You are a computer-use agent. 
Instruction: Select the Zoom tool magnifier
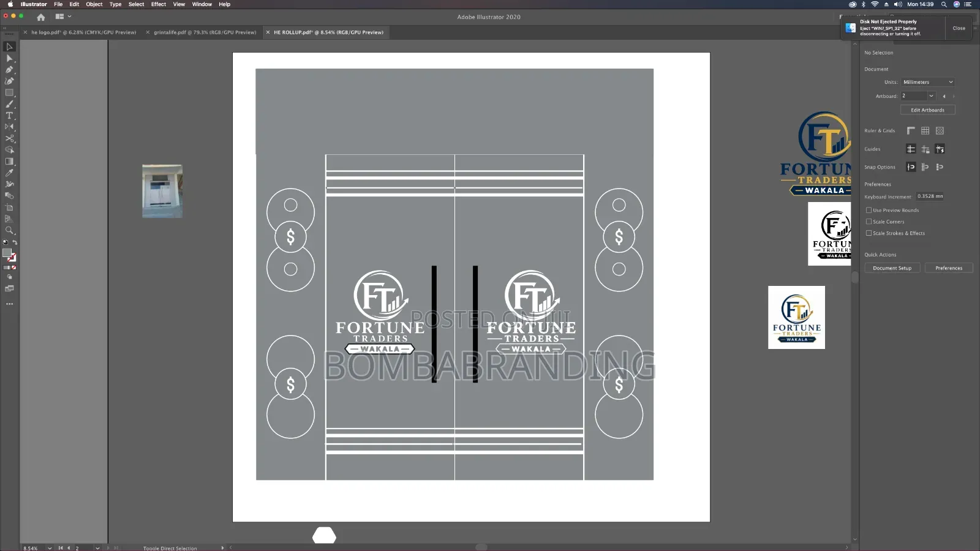pyautogui.click(x=9, y=231)
